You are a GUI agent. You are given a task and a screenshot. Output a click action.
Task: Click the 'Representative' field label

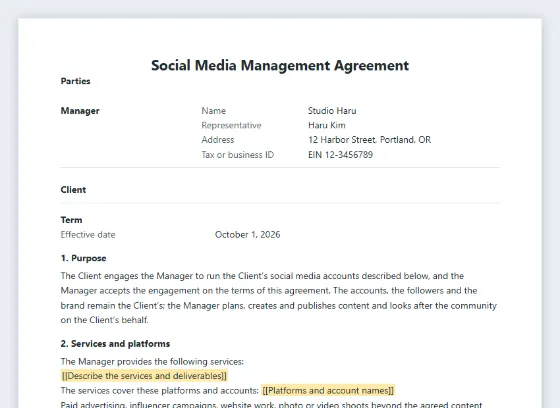231,125
